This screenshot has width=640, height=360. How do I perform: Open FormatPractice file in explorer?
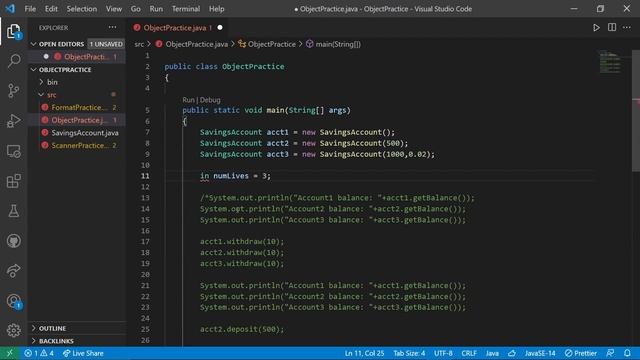click(x=78, y=107)
